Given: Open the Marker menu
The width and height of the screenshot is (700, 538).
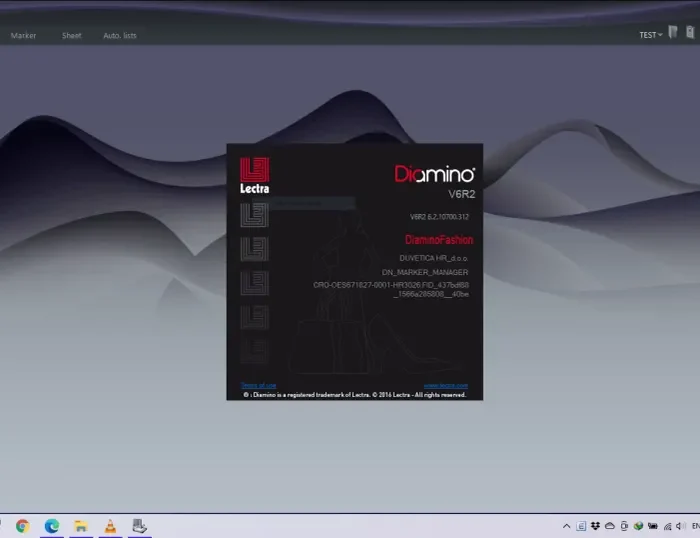Looking at the screenshot, I should coord(23,35).
